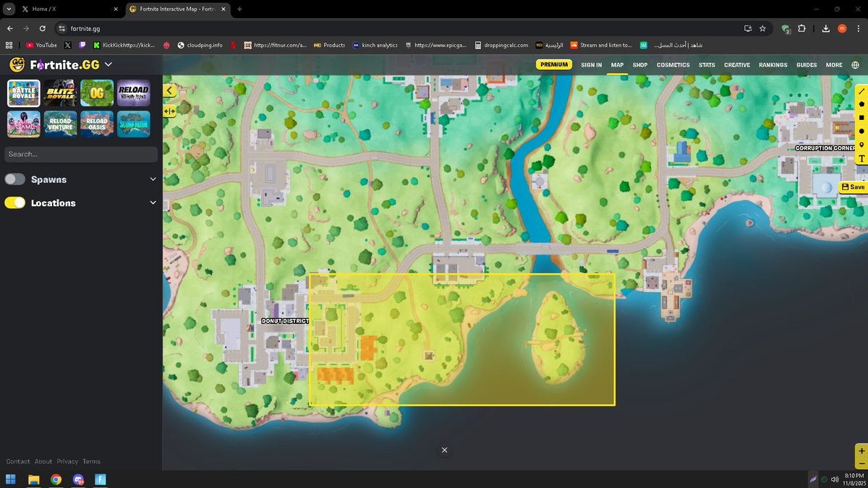This screenshot has width=868, height=488.
Task: Open the RANKINGS page
Action: pos(773,65)
